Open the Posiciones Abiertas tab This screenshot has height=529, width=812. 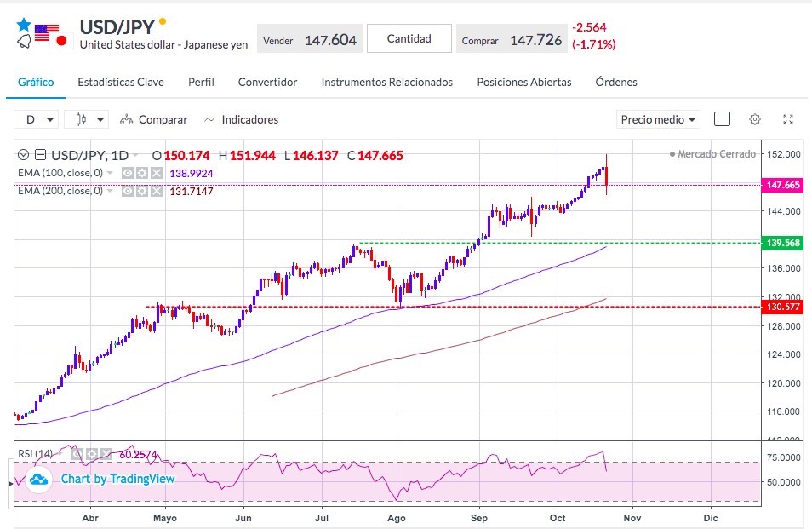pos(524,83)
